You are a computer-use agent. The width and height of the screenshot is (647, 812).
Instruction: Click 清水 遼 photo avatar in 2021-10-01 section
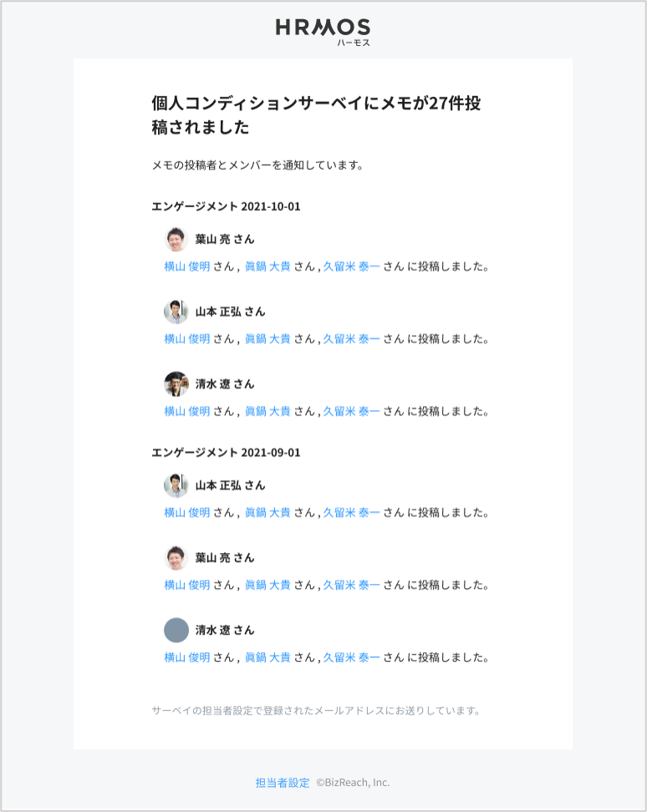click(176, 384)
